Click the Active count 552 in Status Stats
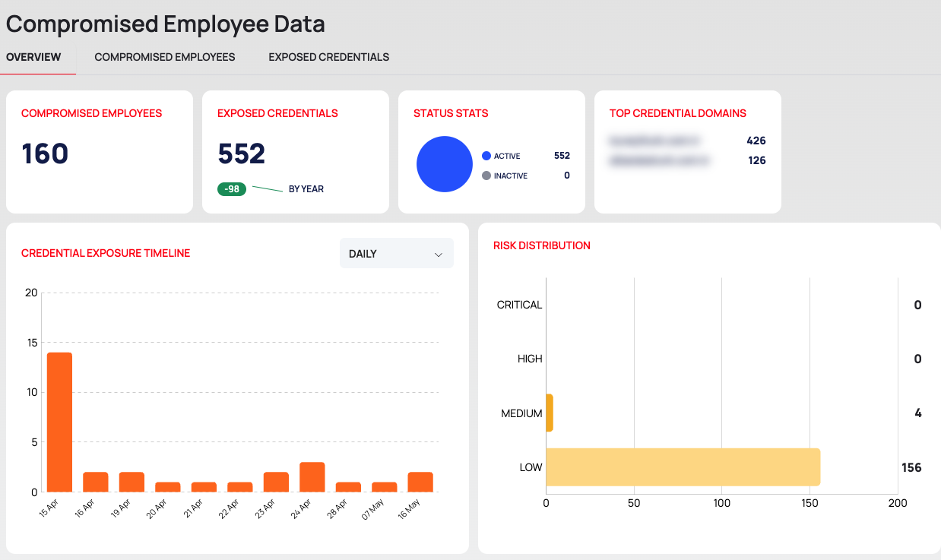Viewport: 941px width, 560px height. 562,156
